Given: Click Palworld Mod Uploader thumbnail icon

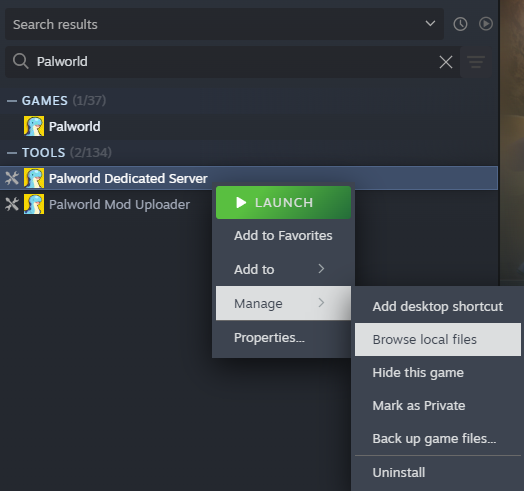Looking at the screenshot, I should pos(34,204).
